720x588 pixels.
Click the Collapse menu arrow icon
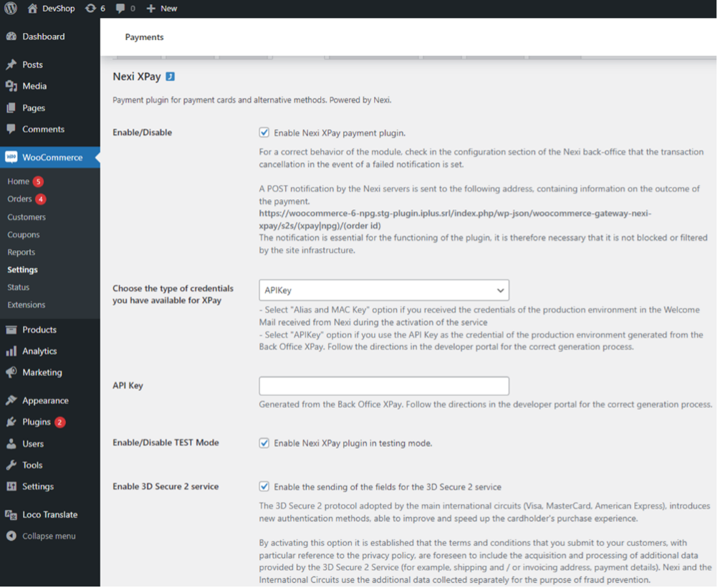pos(11,536)
